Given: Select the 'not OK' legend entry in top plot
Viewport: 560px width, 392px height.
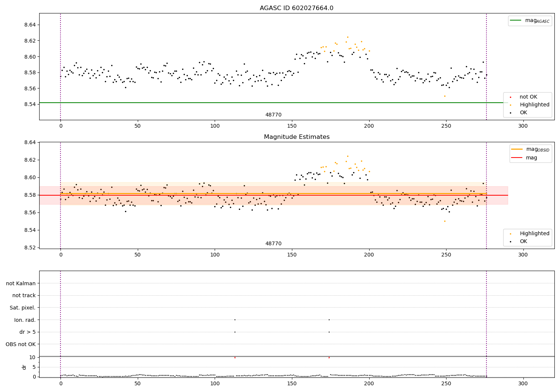Looking at the screenshot, I should point(528,97).
